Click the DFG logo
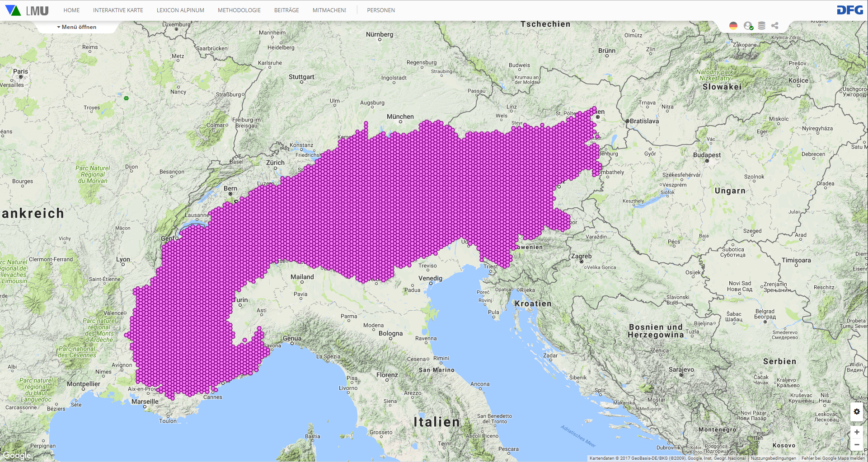This screenshot has height=462, width=868. [849, 10]
